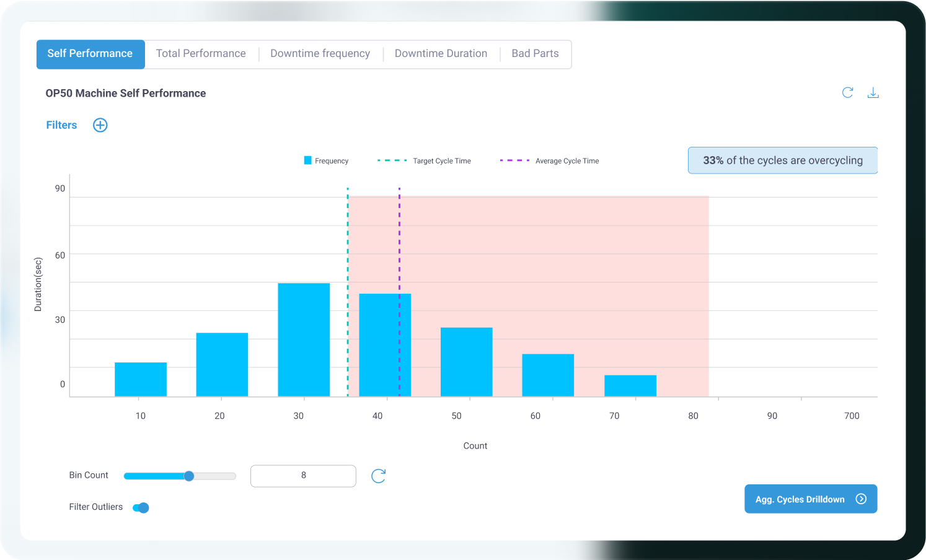926x560 pixels.
Task: Reset bin count with circular arrow icon
Action: click(x=378, y=476)
